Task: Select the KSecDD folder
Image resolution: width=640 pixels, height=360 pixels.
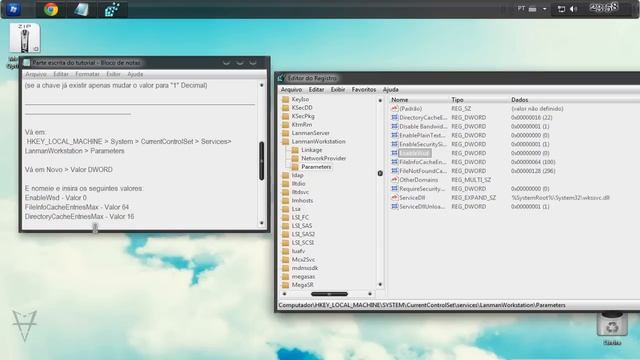Action: (302, 108)
